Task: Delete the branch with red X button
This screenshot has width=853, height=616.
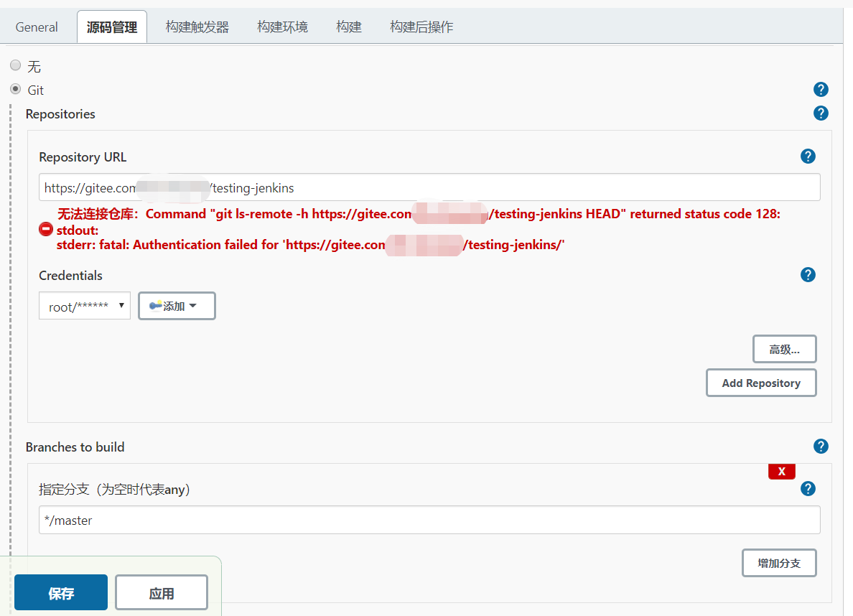Action: pyautogui.click(x=782, y=471)
